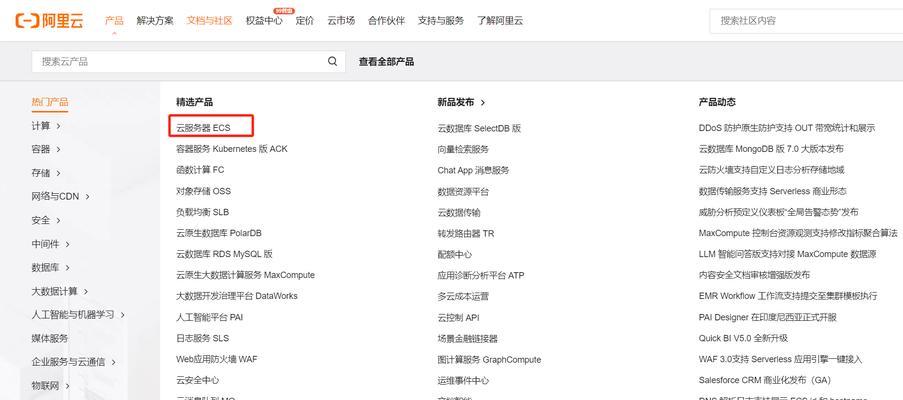Expand the 容器 category
903x400 pixels.
click(x=46, y=149)
